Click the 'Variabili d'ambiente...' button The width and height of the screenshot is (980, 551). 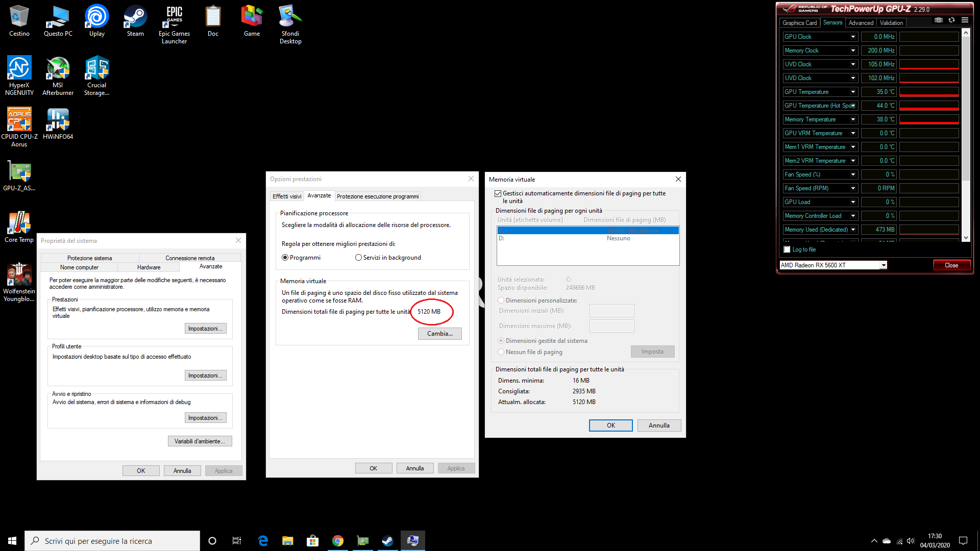(200, 441)
